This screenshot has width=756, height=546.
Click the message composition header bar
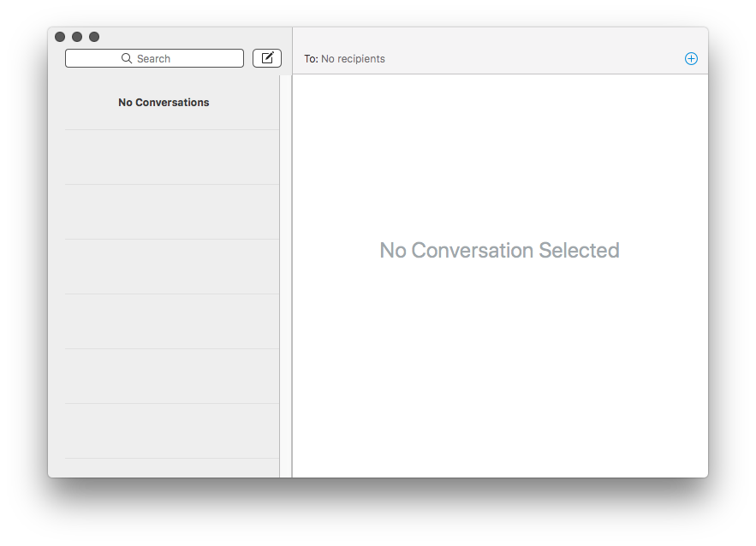[x=499, y=58]
